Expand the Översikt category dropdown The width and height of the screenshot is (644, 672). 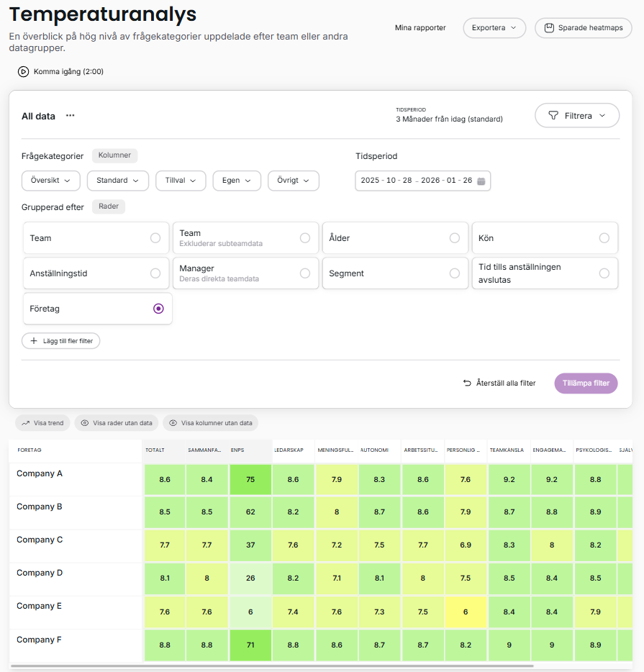tap(50, 181)
